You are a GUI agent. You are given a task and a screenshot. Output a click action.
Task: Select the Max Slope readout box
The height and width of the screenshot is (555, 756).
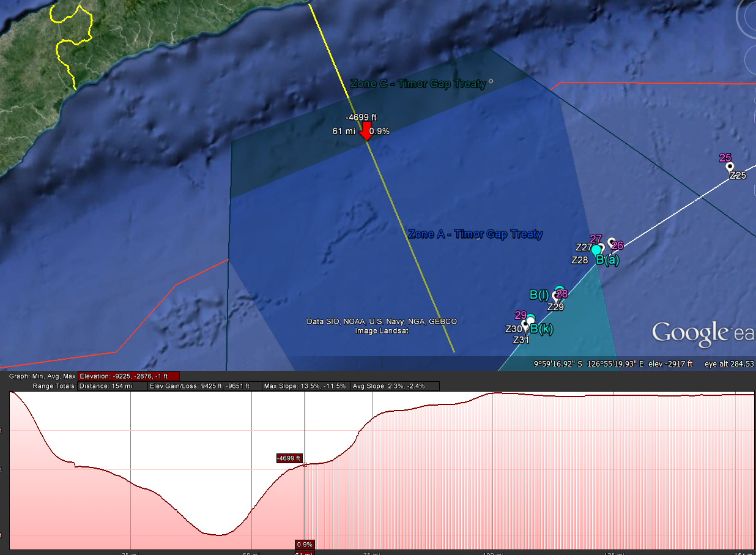click(305, 386)
